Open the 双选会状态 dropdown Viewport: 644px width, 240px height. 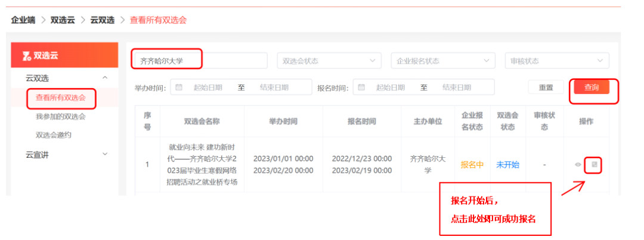point(329,61)
